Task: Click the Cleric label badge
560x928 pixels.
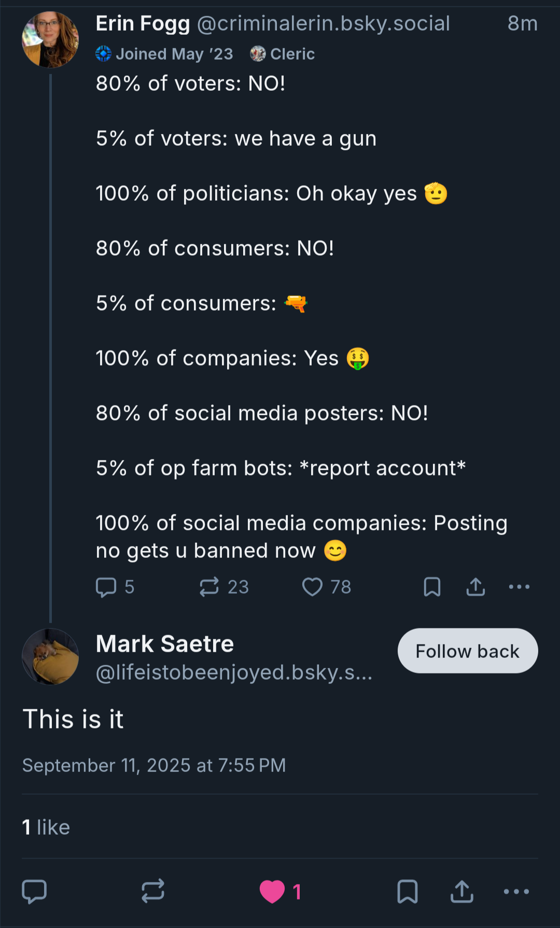Action: click(283, 54)
